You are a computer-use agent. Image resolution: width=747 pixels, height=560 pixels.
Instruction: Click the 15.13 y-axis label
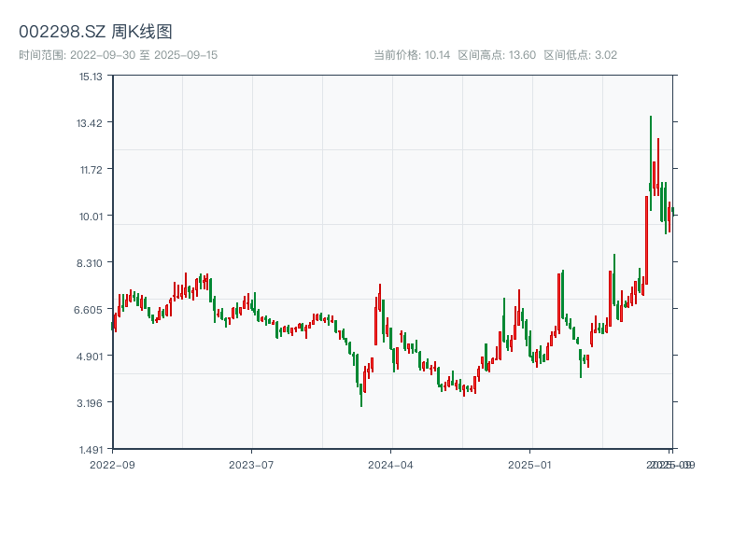click(91, 77)
